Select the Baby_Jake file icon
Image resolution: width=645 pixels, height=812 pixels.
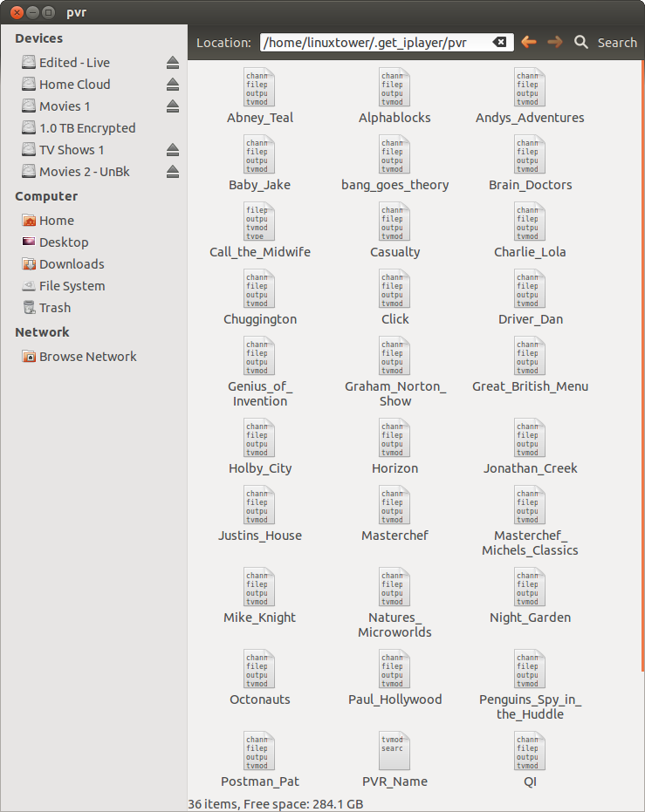click(x=259, y=154)
